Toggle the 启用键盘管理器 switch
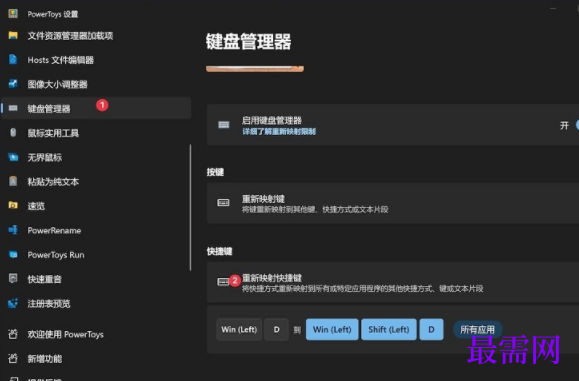Screen dimensions: 579x381 (577, 125)
